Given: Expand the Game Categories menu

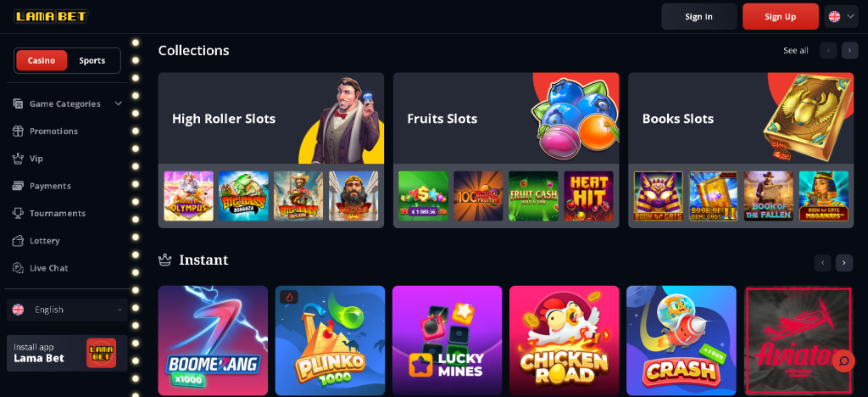Looking at the screenshot, I should (67, 103).
